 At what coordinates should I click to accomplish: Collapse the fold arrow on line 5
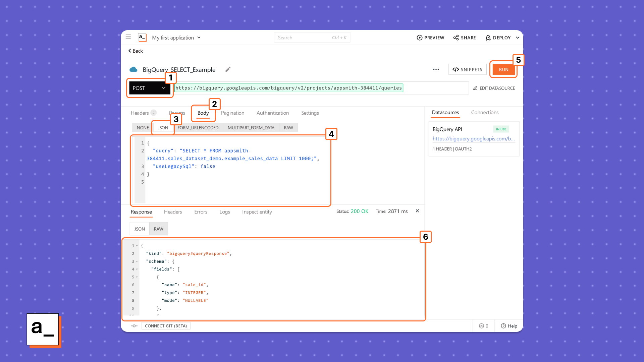(137, 277)
